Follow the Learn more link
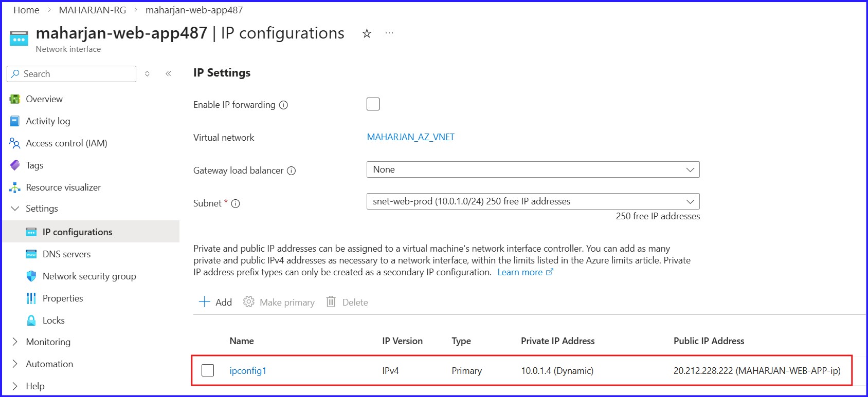This screenshot has width=868, height=397. click(521, 272)
